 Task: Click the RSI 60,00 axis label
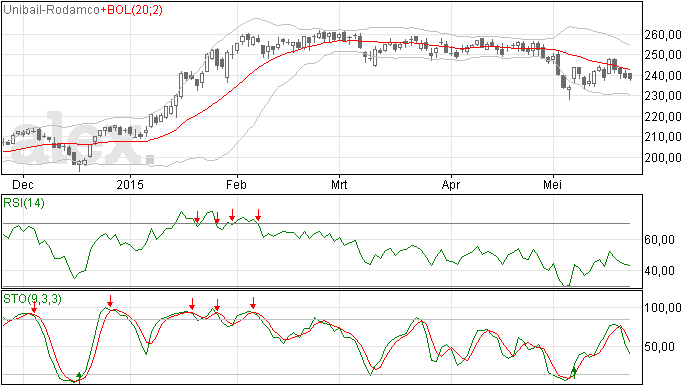[x=659, y=240]
